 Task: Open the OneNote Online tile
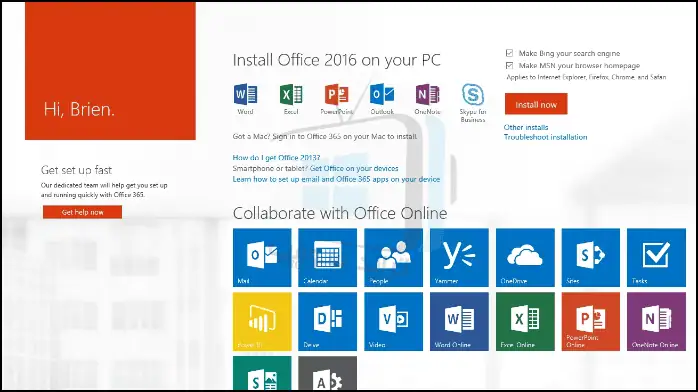pyautogui.click(x=656, y=321)
